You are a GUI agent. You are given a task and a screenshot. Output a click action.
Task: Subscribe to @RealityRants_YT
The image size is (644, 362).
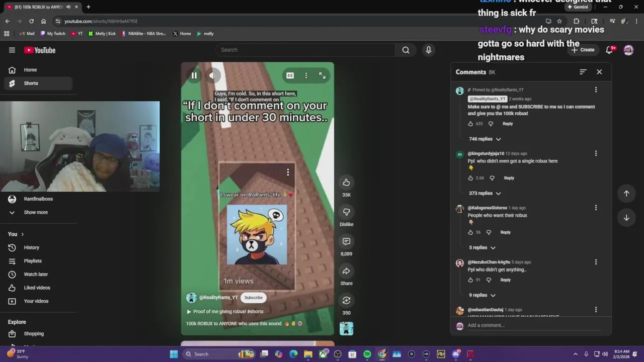[x=254, y=298]
